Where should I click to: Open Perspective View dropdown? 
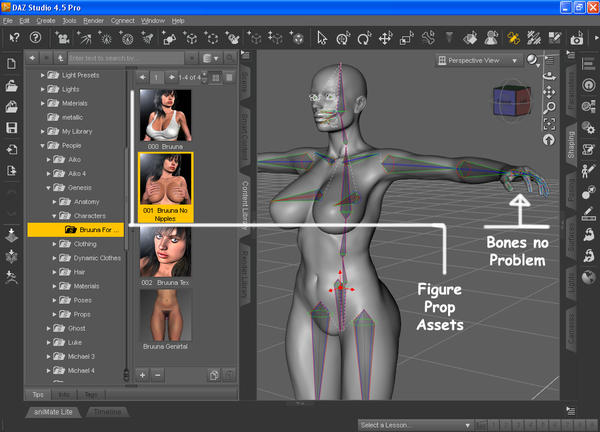tap(479, 60)
